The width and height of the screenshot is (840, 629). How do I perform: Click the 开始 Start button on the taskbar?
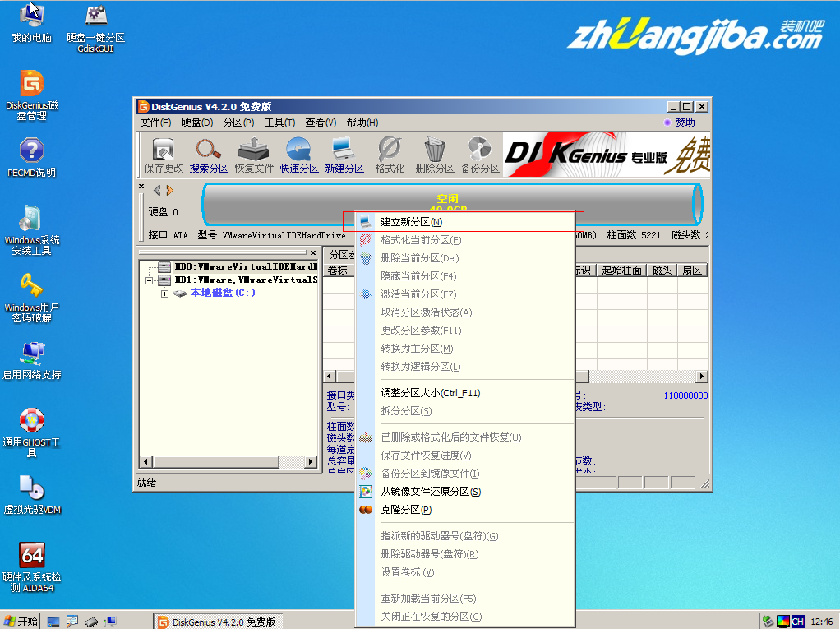21,621
